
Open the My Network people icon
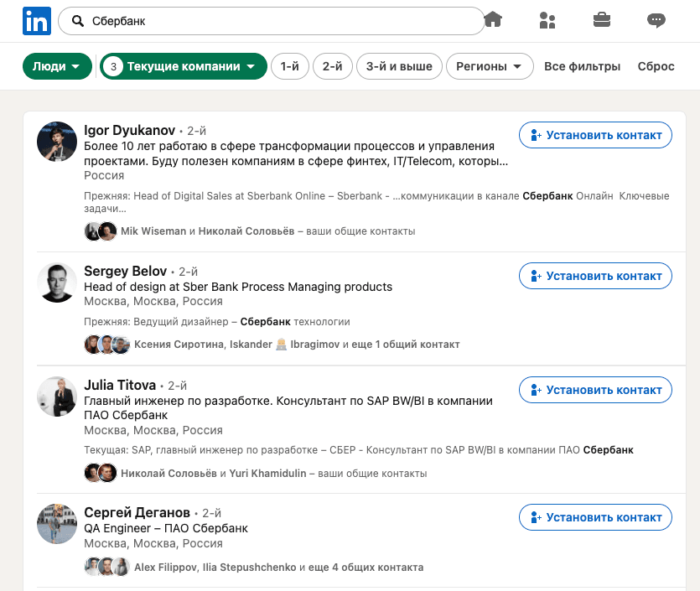point(547,20)
